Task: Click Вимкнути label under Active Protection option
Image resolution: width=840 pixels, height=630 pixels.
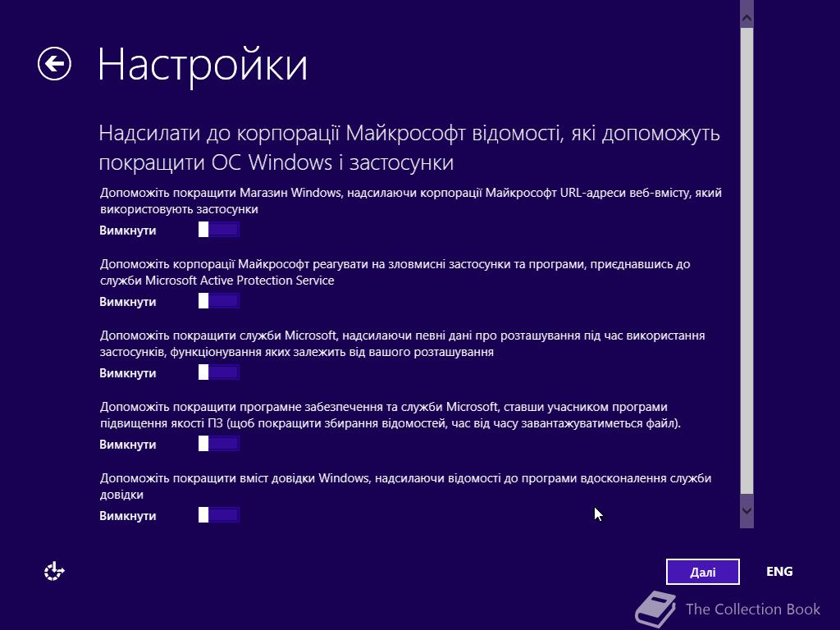Action: [x=127, y=302]
